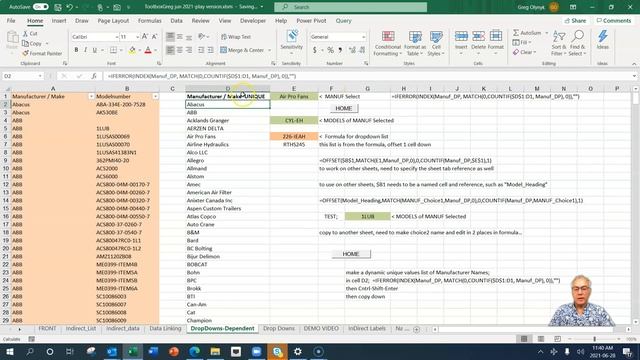Click the HOME button near row 21
This screenshot has width=640, height=360.
point(351,254)
